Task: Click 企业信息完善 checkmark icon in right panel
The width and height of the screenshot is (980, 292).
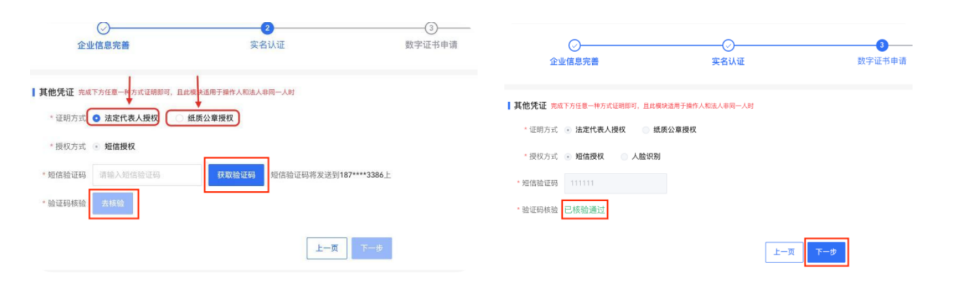Action: (575, 45)
